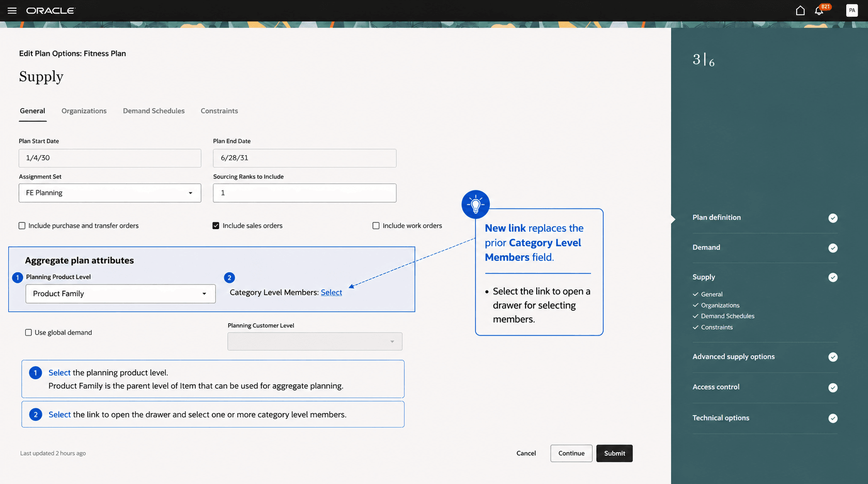Click the Continue button
The image size is (868, 484).
click(x=571, y=453)
